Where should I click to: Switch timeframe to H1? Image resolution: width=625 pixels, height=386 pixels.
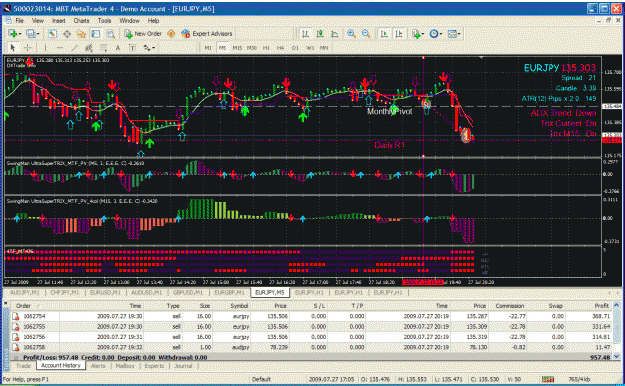[x=266, y=48]
